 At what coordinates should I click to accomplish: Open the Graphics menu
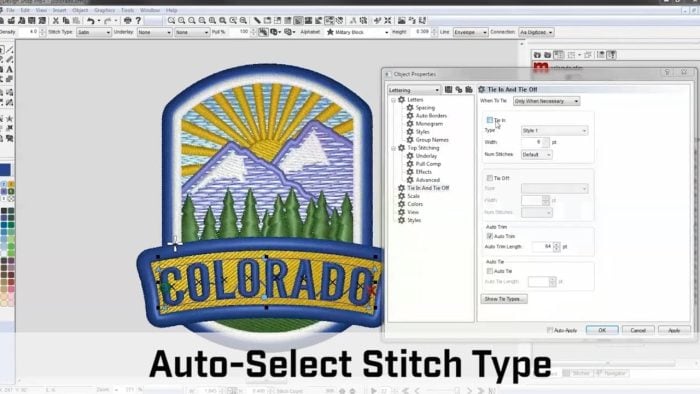coord(105,10)
